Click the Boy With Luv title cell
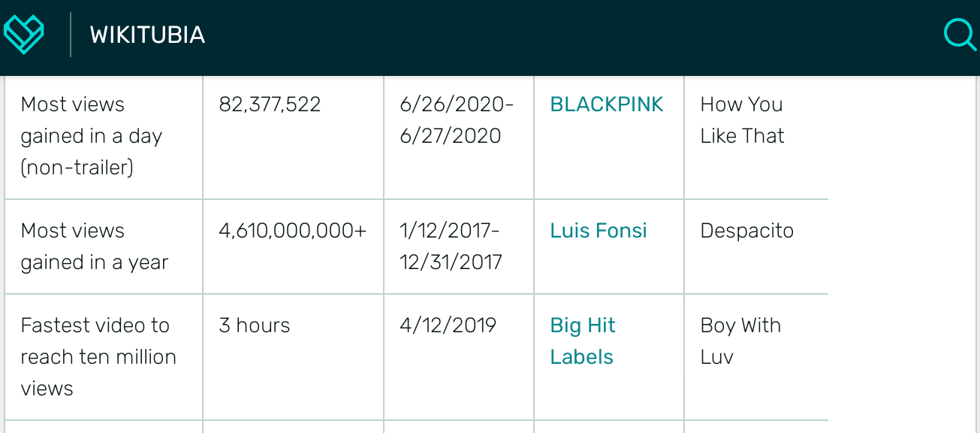980x433 pixels. [x=756, y=357]
